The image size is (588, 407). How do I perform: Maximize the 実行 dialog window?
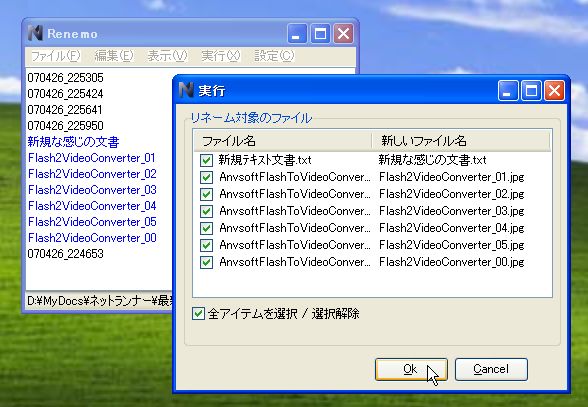tap(531, 90)
